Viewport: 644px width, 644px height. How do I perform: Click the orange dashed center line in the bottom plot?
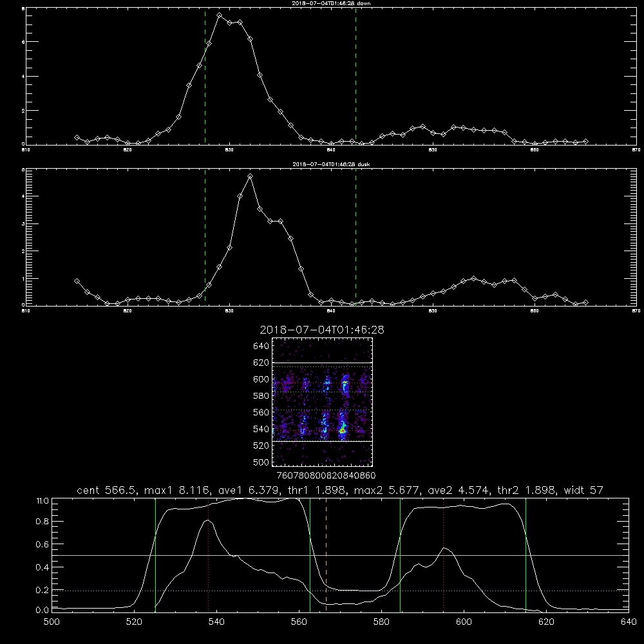[326, 555]
